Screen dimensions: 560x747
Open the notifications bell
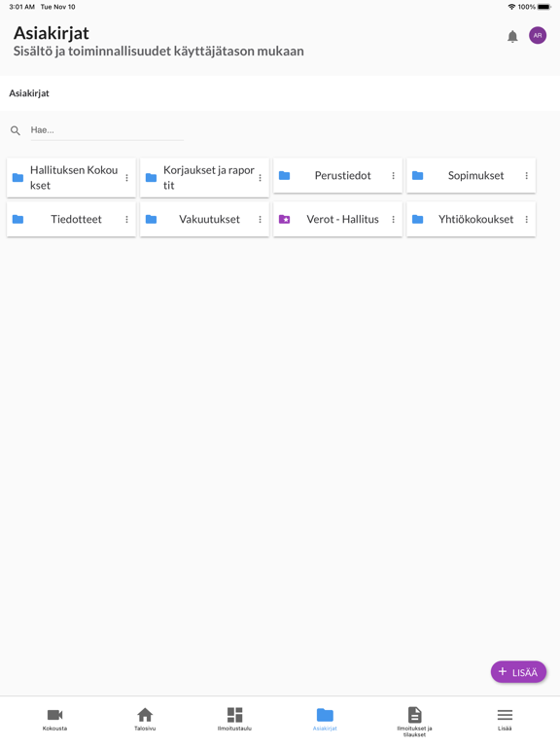pyautogui.click(x=512, y=36)
